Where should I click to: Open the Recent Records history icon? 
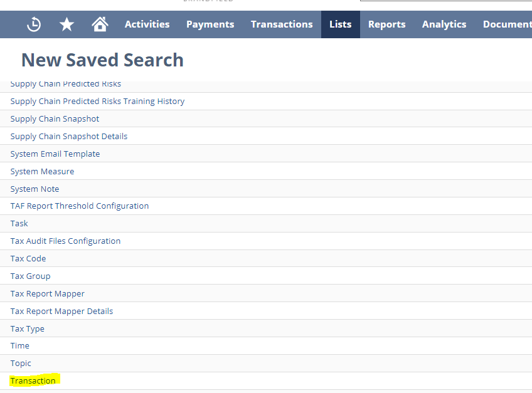tap(34, 24)
